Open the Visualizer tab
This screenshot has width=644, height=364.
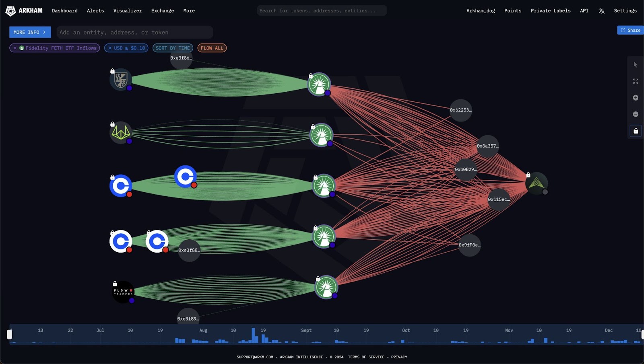click(x=128, y=11)
